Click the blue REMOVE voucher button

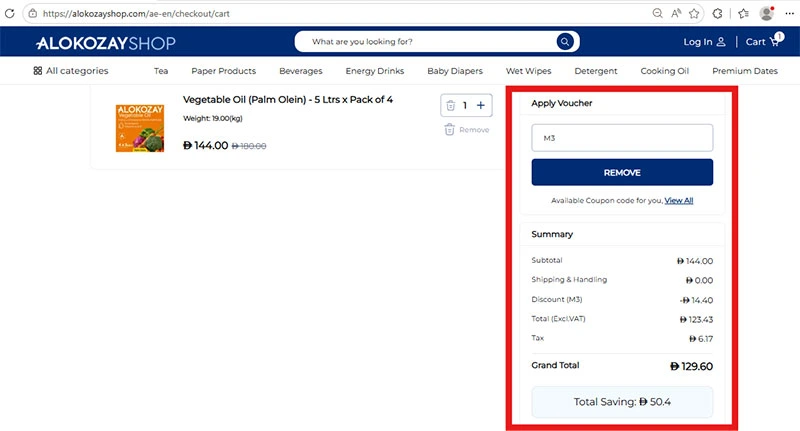622,172
